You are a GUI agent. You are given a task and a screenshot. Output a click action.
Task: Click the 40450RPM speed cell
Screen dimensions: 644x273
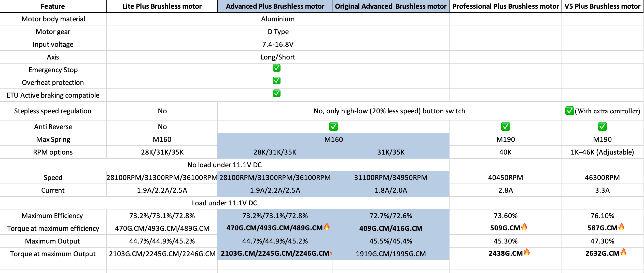pos(506,178)
